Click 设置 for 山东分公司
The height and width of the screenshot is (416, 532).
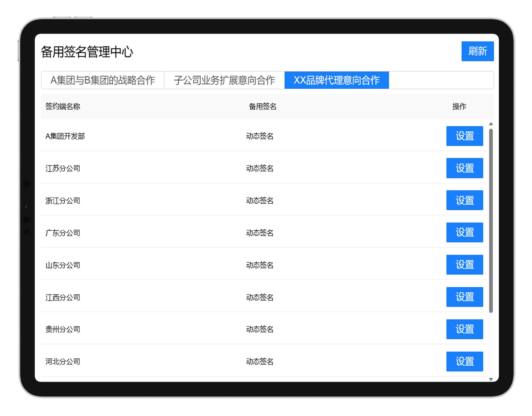point(465,265)
